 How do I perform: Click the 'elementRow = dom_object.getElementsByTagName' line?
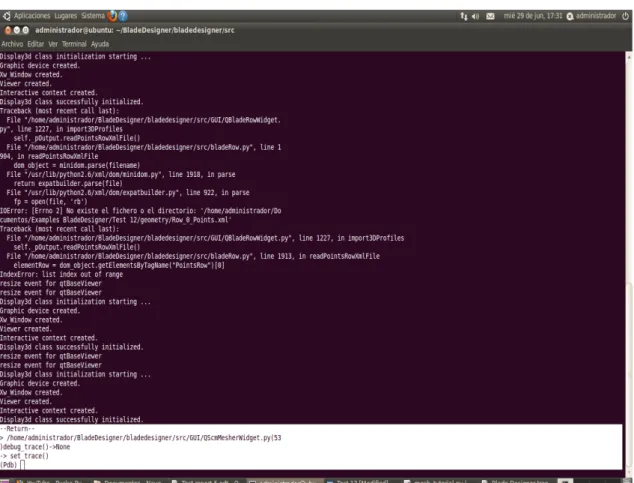(119, 266)
